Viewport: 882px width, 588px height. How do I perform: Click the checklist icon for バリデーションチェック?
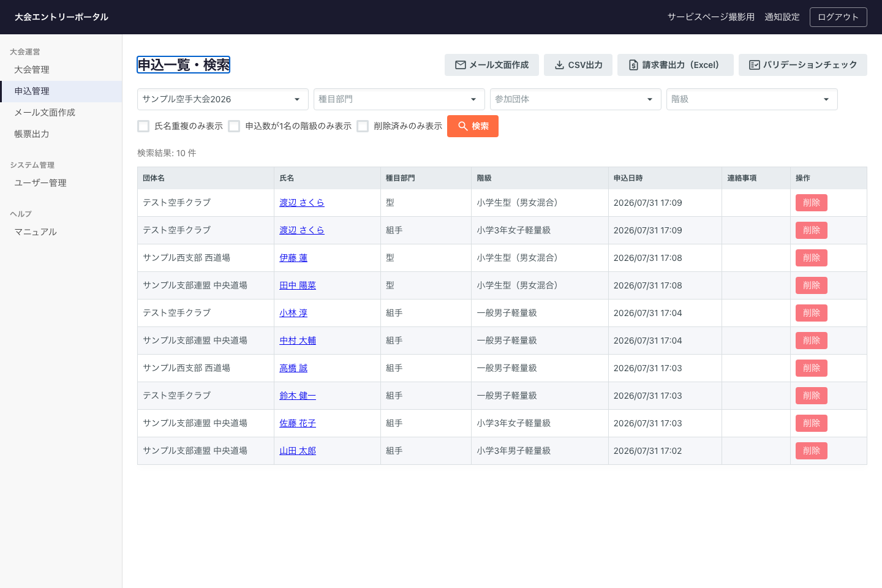coord(755,65)
